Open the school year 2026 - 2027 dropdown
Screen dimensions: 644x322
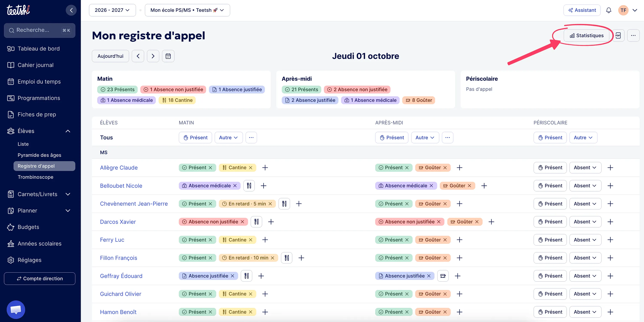(x=112, y=10)
